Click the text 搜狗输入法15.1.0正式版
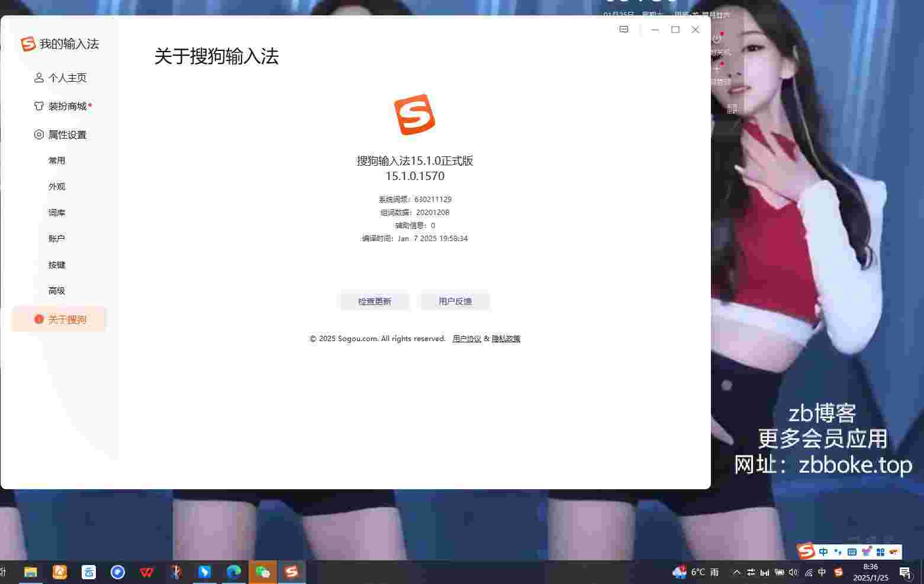Screen dimensions: 924x584 click(x=415, y=161)
